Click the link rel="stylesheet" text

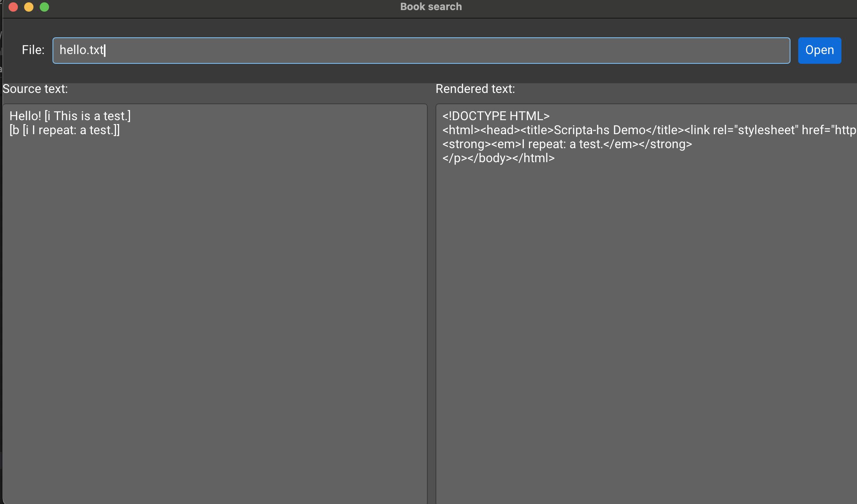744,130
